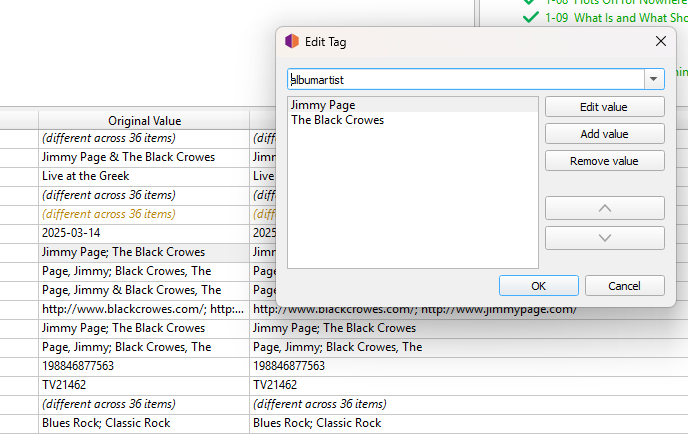Image resolution: width=688 pixels, height=434 pixels.
Task: Select The Black Crowes in the values list
Action: (x=337, y=120)
